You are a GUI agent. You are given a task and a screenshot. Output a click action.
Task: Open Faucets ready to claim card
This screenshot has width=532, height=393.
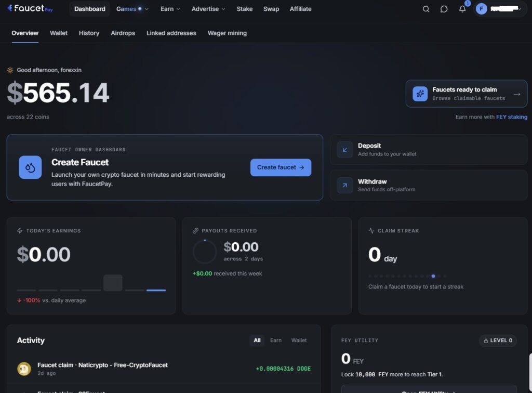(467, 94)
